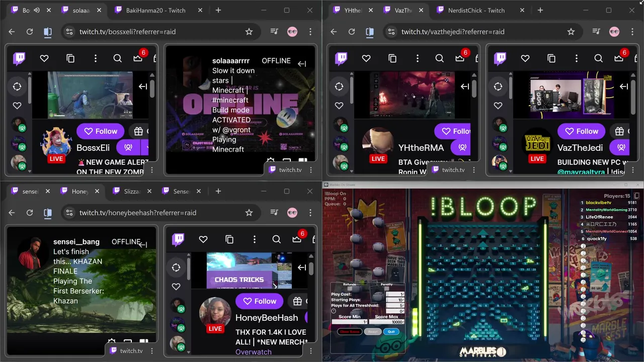The height and width of the screenshot is (362, 644).
Task: Open site info icon in honeybeehash address bar
Action: pos(69,213)
